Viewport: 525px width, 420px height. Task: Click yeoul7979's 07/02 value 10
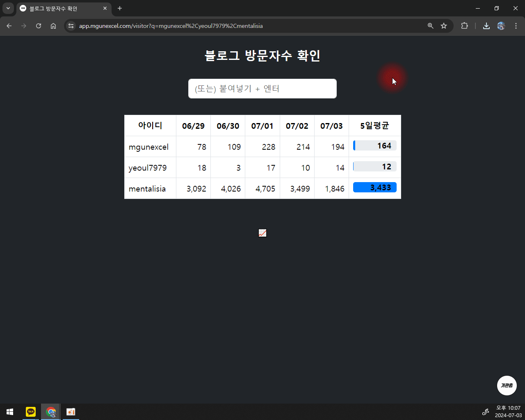coord(306,168)
